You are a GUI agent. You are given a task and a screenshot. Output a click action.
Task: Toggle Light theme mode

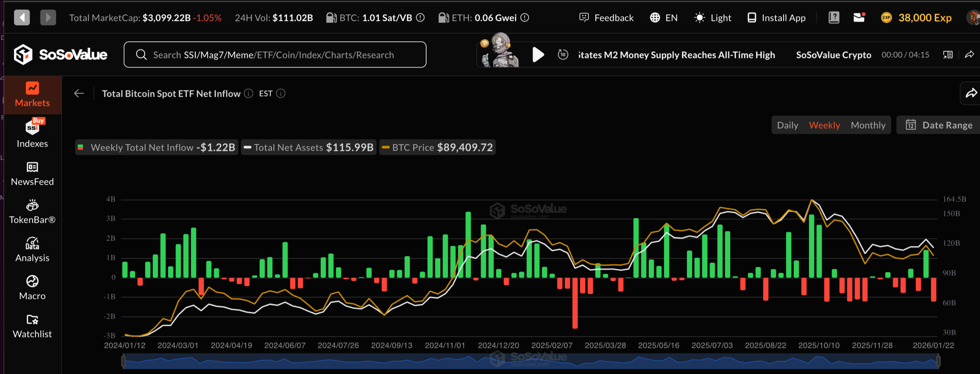pyautogui.click(x=713, y=18)
